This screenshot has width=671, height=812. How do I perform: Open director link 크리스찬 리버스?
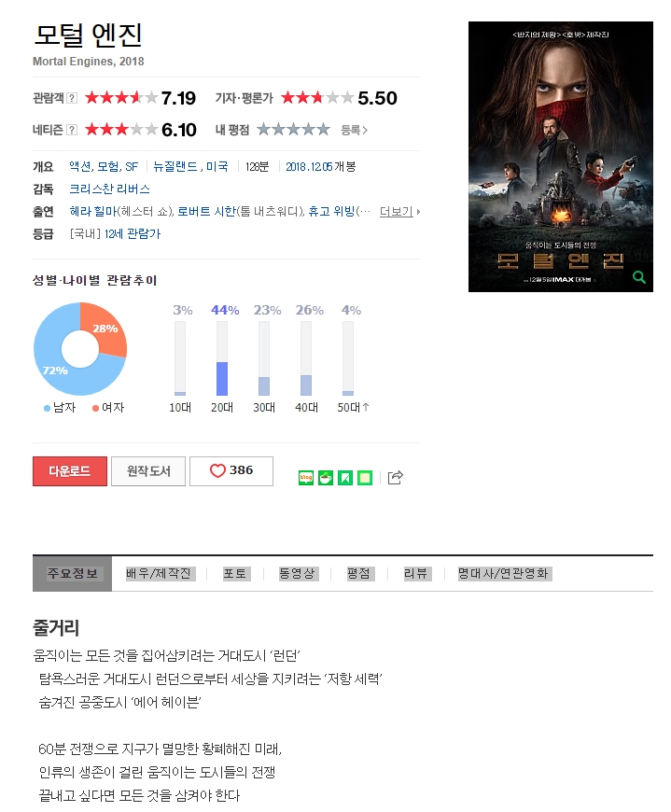click(x=110, y=189)
